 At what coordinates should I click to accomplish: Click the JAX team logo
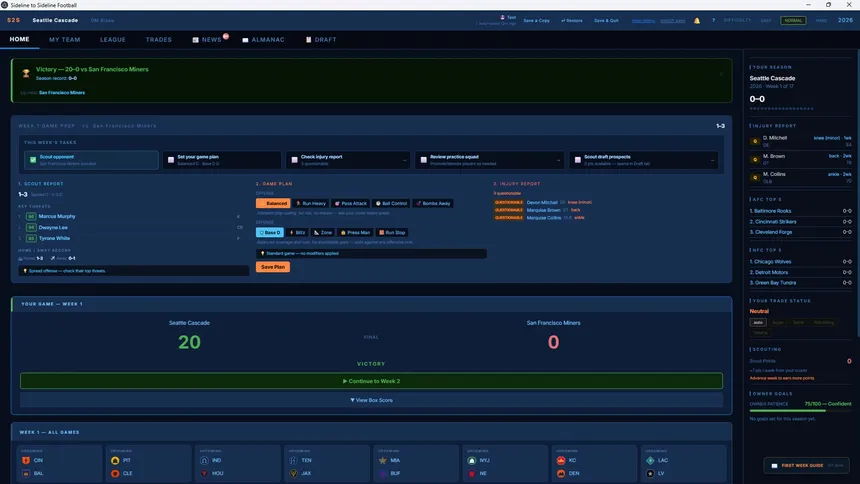tap(293, 473)
